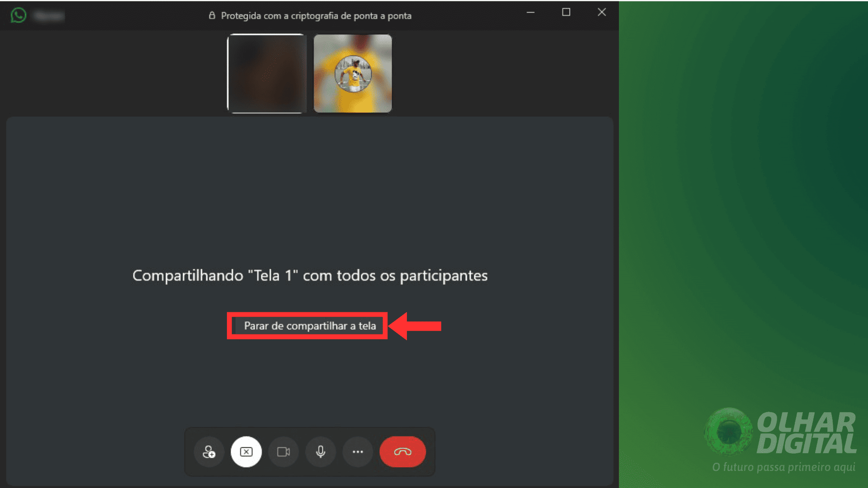The height and width of the screenshot is (488, 868).
Task: Minimize the WhatsApp call window
Action: click(x=531, y=12)
